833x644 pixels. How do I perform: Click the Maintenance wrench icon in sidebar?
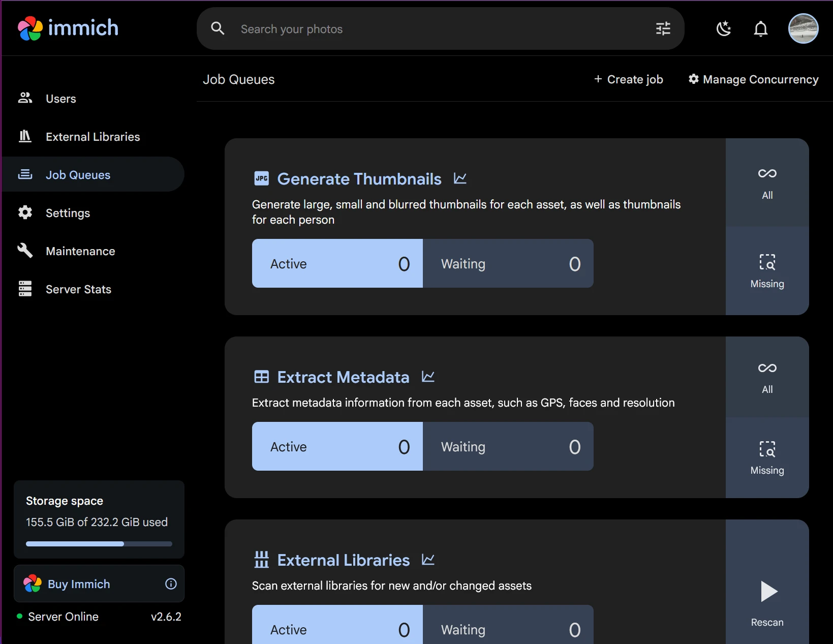(x=25, y=251)
